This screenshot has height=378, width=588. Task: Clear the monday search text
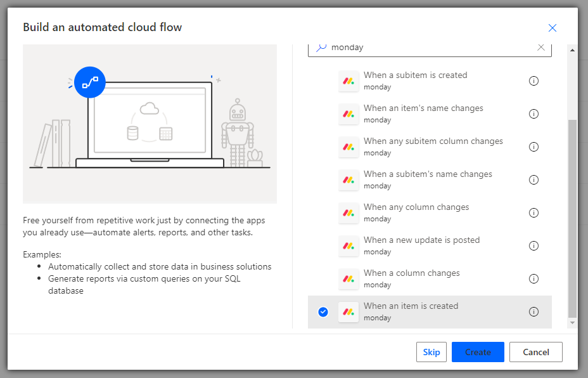click(x=540, y=48)
